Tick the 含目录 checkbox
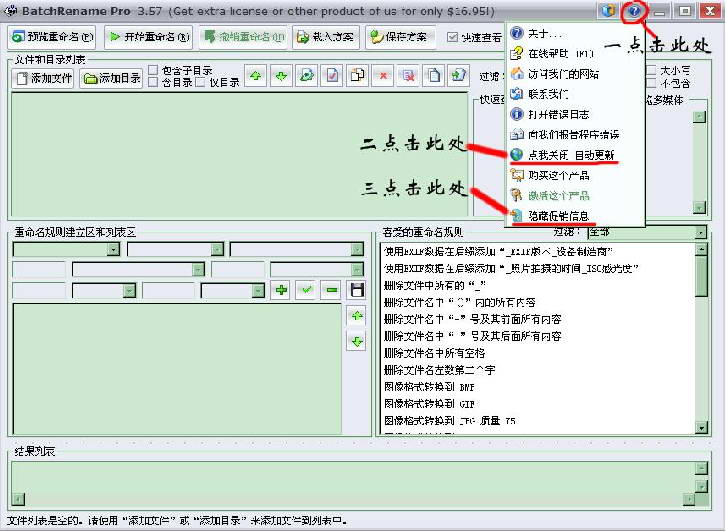The image size is (726, 532). pyautogui.click(x=153, y=82)
